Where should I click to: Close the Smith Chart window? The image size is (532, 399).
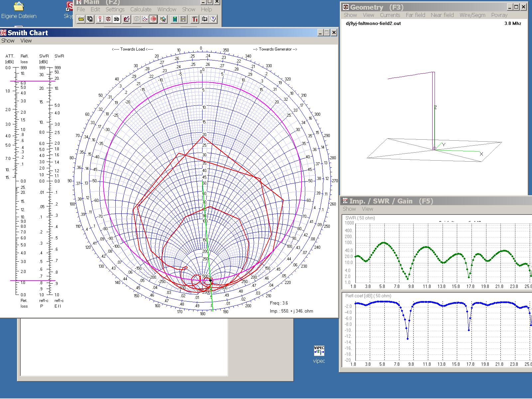pos(334,32)
